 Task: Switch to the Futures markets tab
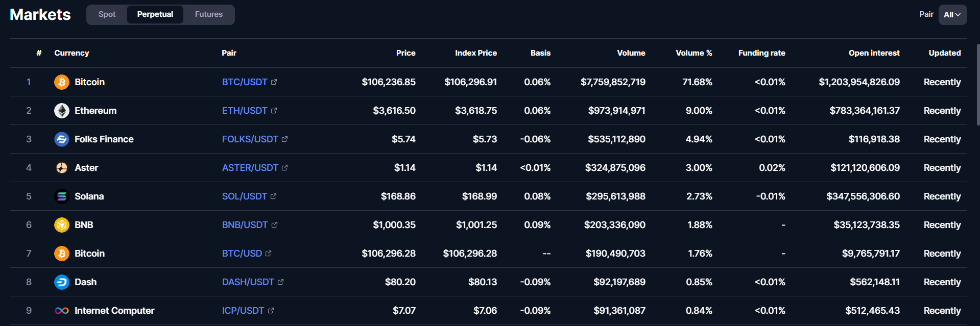[x=209, y=15]
